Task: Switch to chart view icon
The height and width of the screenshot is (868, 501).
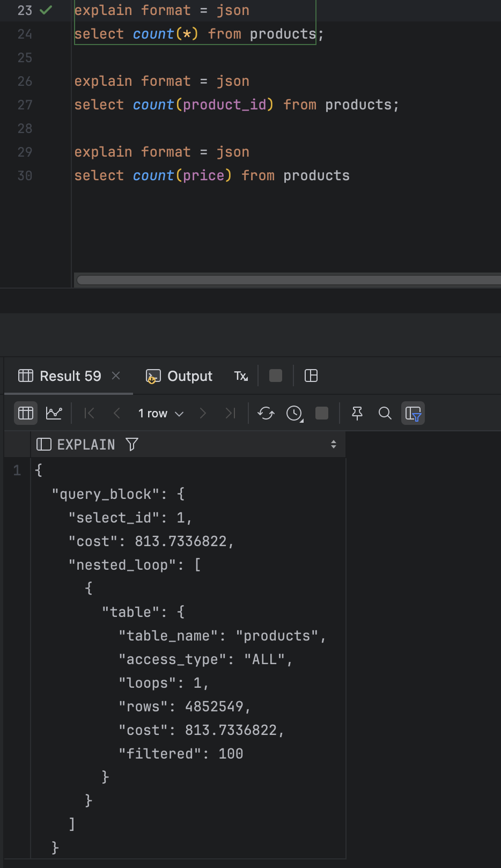Action: 54,413
